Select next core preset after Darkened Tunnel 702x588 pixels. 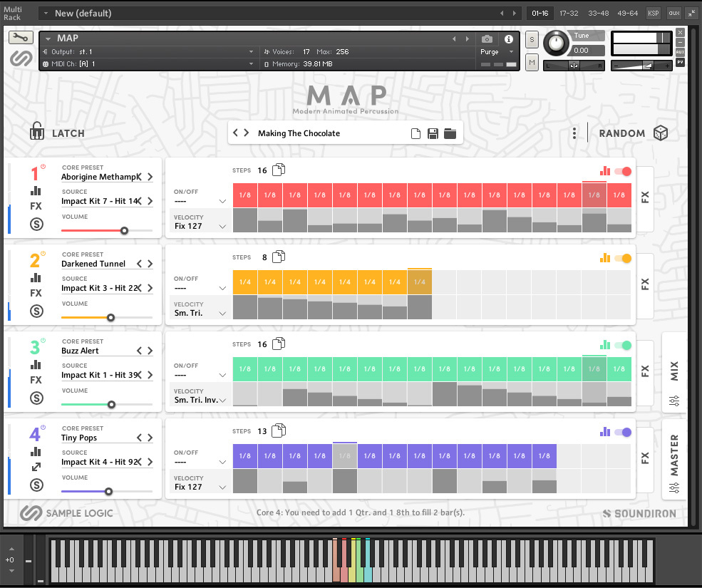click(x=150, y=264)
